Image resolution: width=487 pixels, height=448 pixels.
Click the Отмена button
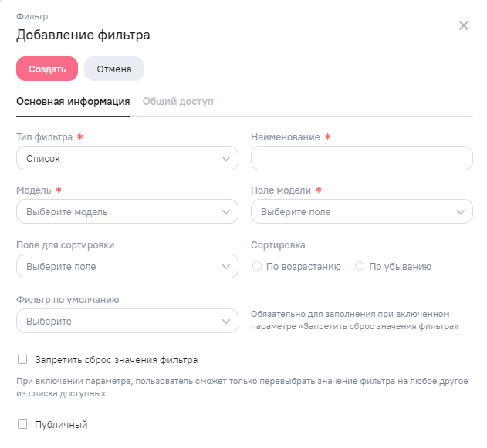114,69
